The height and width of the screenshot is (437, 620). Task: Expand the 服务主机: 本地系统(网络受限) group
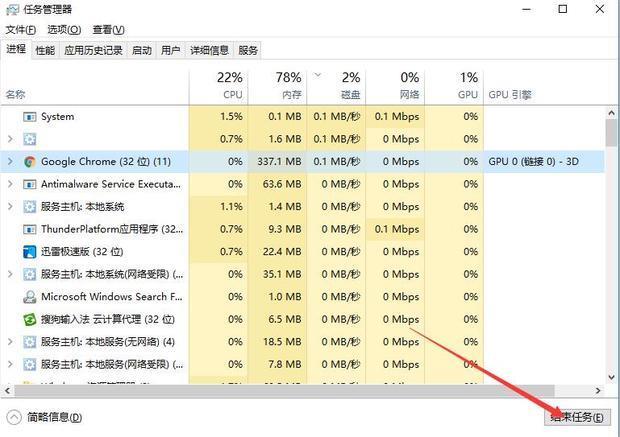click(10, 274)
